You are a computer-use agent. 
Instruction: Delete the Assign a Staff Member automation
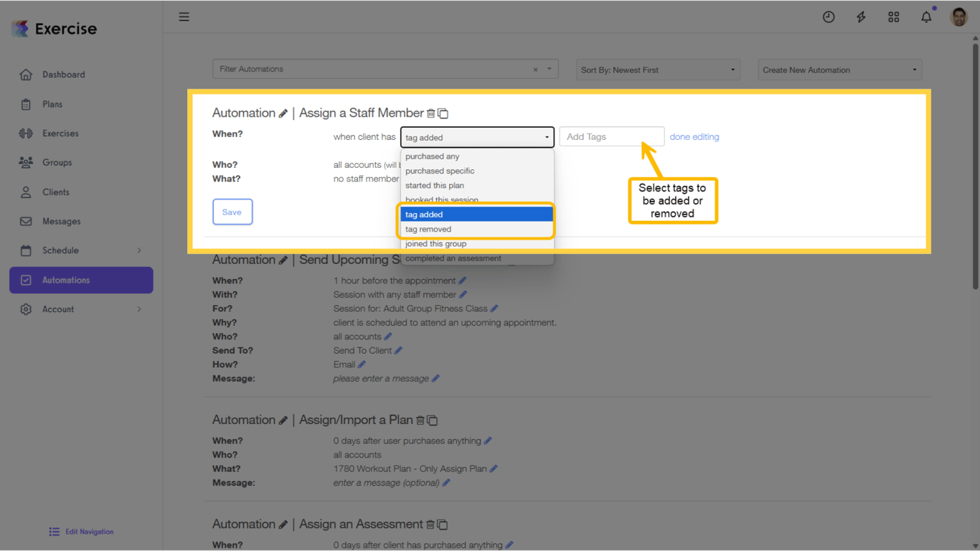(431, 113)
